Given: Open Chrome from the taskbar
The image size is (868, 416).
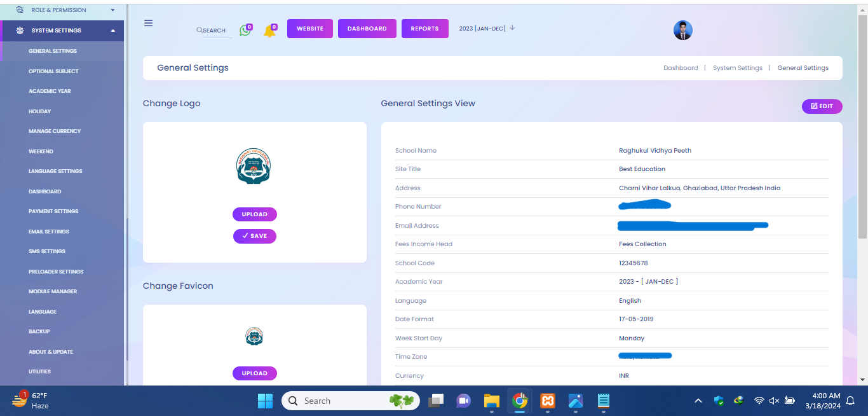Looking at the screenshot, I should [x=520, y=401].
